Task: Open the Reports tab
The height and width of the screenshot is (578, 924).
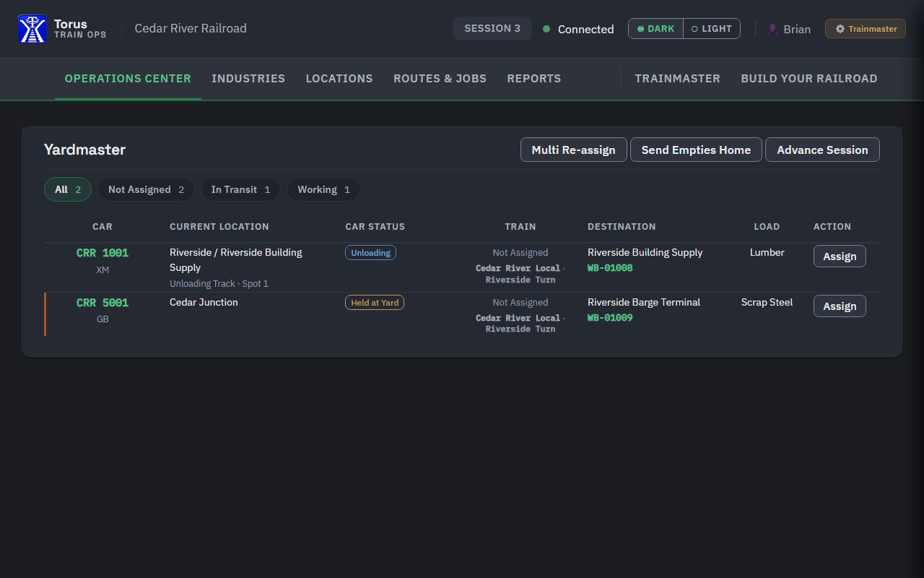Action: pos(534,79)
